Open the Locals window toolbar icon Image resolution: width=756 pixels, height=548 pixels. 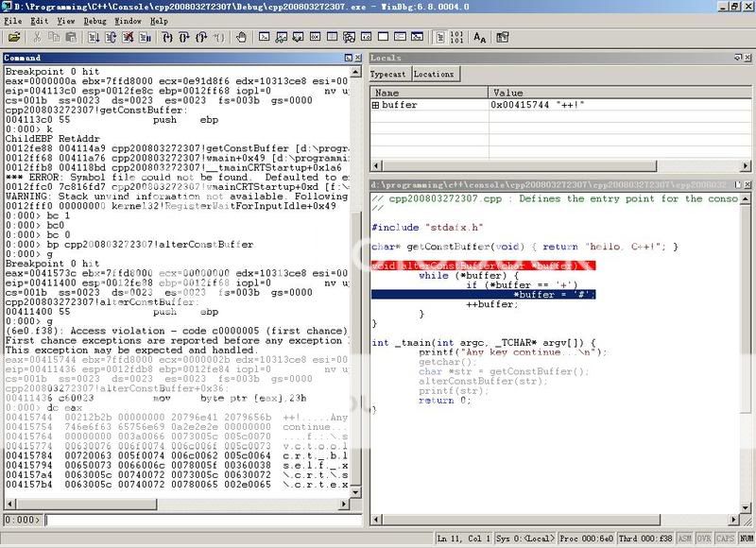pos(298,37)
